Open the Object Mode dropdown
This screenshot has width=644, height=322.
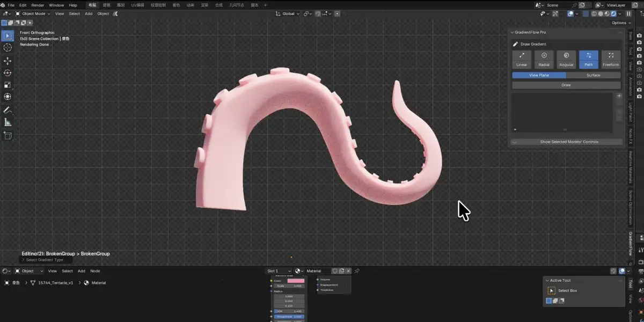tap(32, 13)
